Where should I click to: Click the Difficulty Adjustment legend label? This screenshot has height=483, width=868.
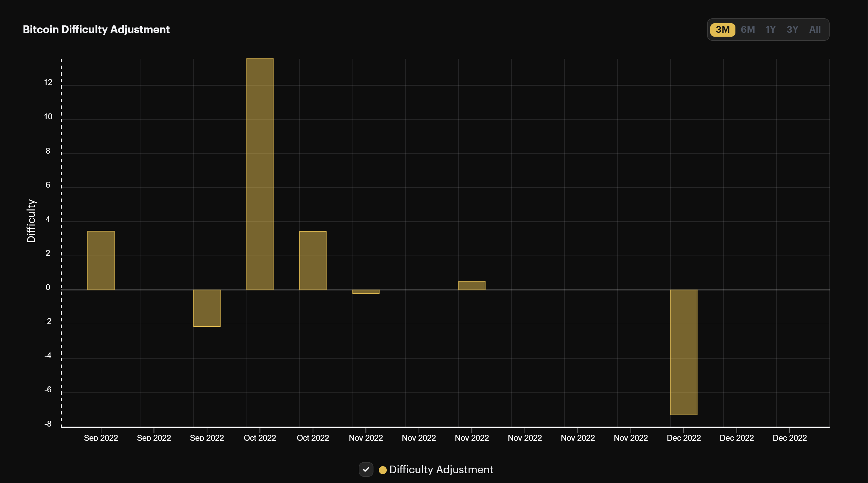tap(441, 469)
